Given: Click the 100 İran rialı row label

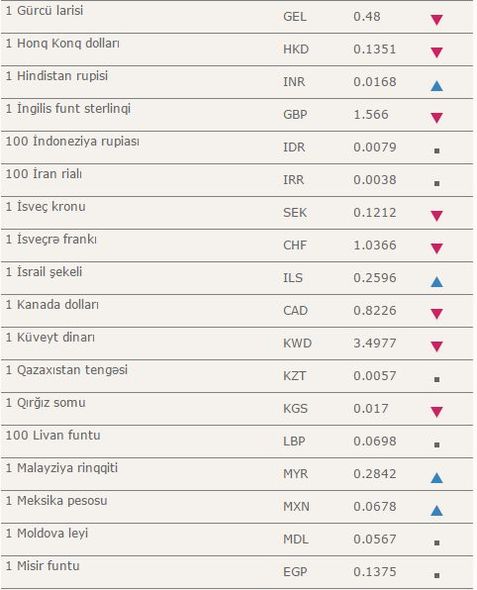Looking at the screenshot, I should pos(44,174).
